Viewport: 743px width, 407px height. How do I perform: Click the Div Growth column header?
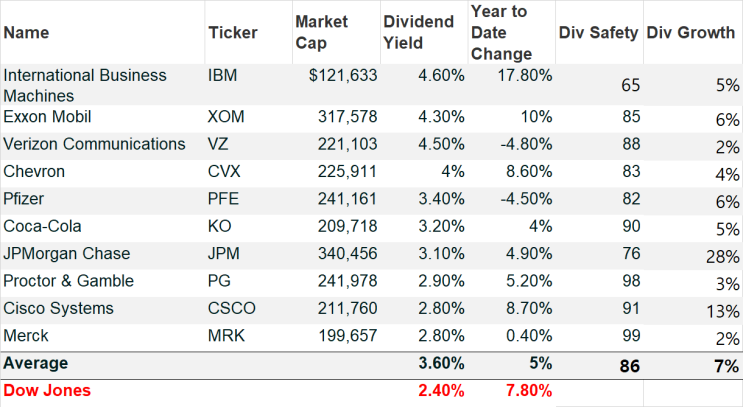[690, 33]
